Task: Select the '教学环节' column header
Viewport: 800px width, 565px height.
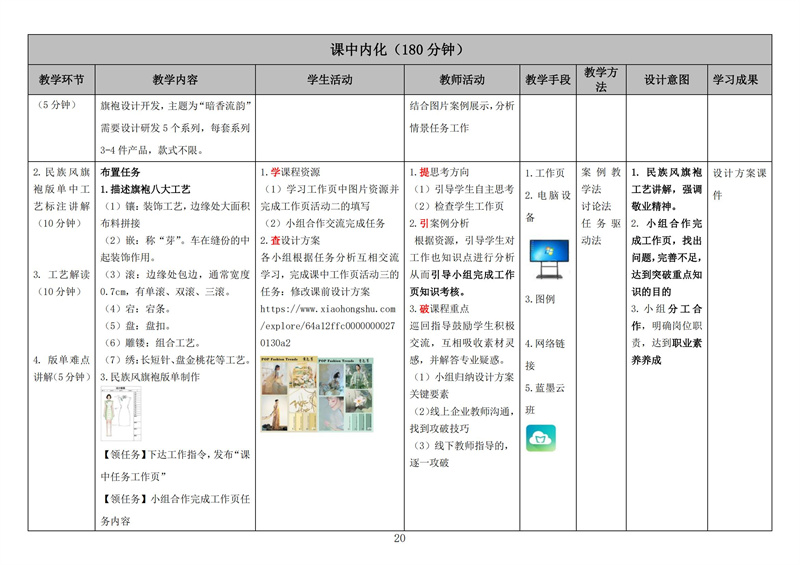Action: click(x=61, y=80)
